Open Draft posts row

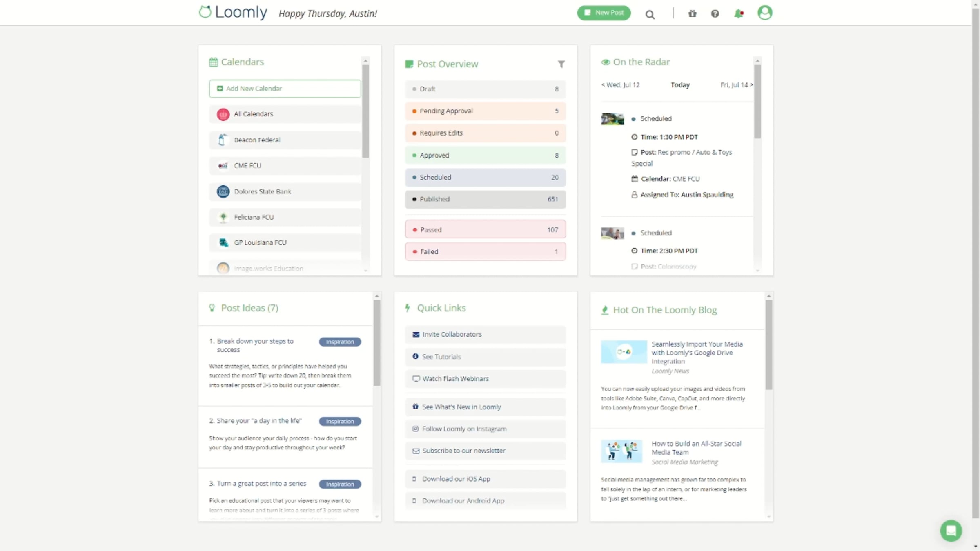tap(485, 89)
